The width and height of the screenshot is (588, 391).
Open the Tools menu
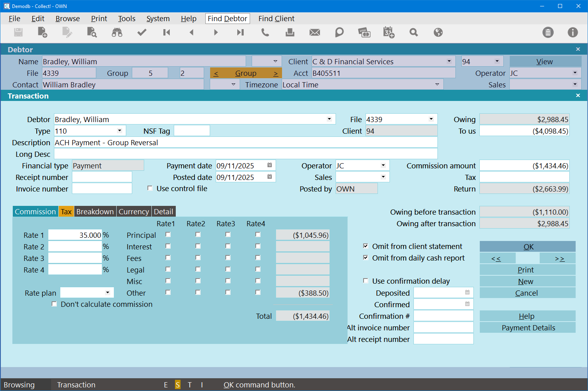pos(127,19)
